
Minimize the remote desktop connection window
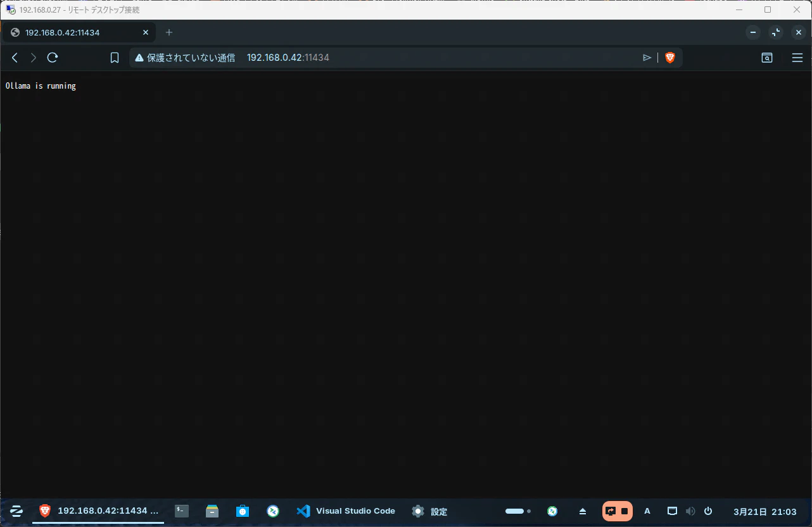click(x=738, y=10)
